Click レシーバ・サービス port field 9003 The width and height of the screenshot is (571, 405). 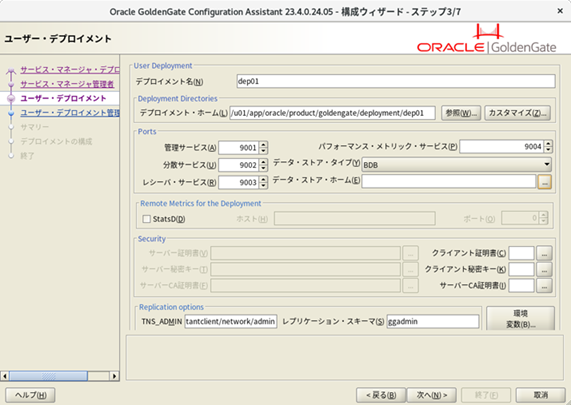tap(239, 182)
